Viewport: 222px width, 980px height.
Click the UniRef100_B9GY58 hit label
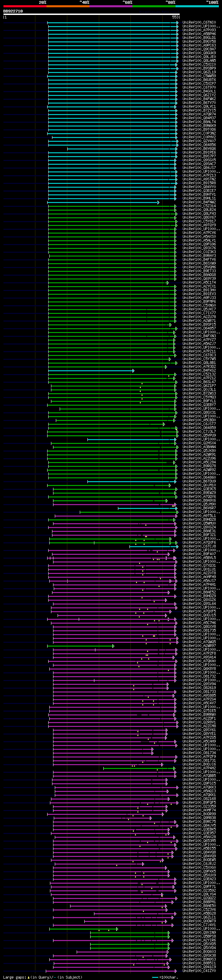tap(199, 41)
